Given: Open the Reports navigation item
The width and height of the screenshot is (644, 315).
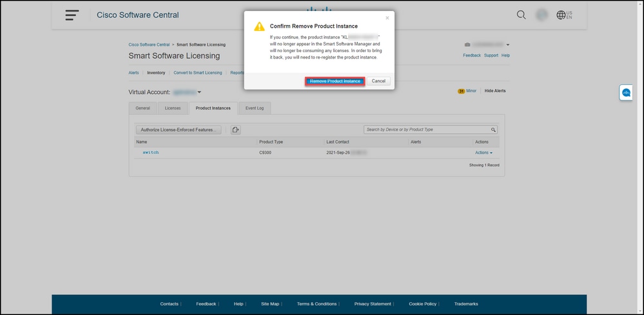Looking at the screenshot, I should tap(237, 73).
